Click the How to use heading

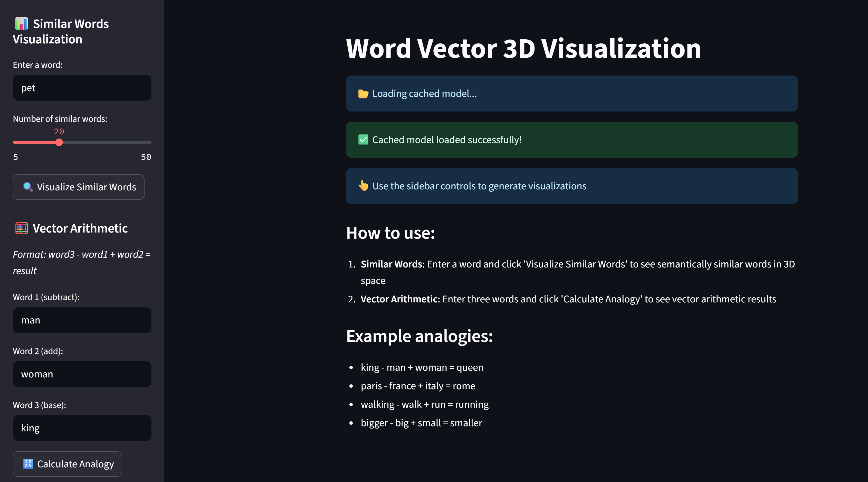390,233
